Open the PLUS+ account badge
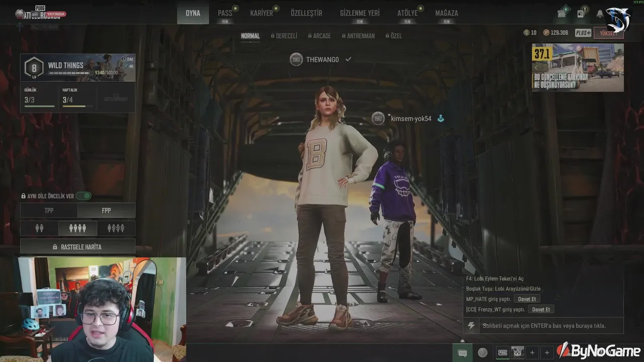 click(x=583, y=33)
